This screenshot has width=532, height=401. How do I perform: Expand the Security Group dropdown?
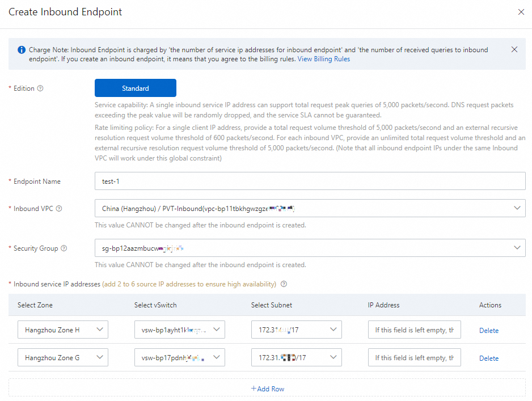click(x=310, y=248)
